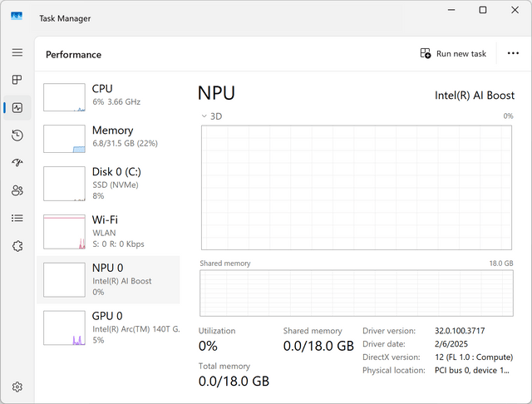This screenshot has height=404, width=532.
Task: Open the App history page icon
Action: [17, 135]
